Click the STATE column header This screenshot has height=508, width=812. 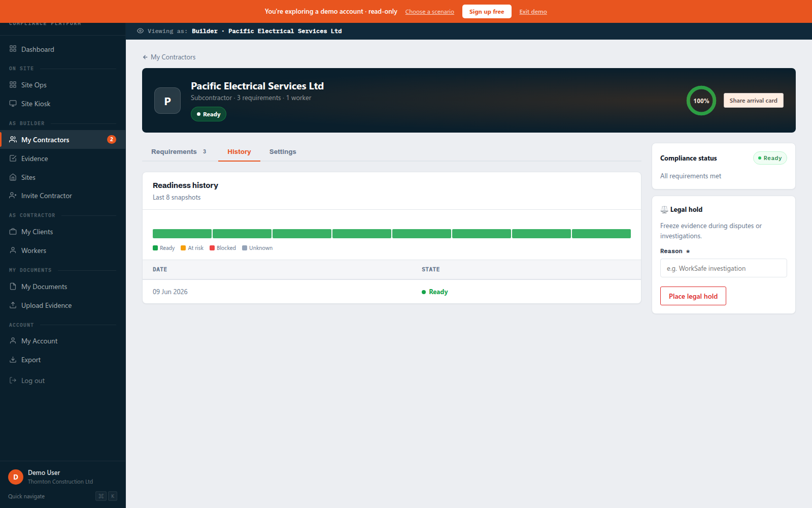pos(431,269)
